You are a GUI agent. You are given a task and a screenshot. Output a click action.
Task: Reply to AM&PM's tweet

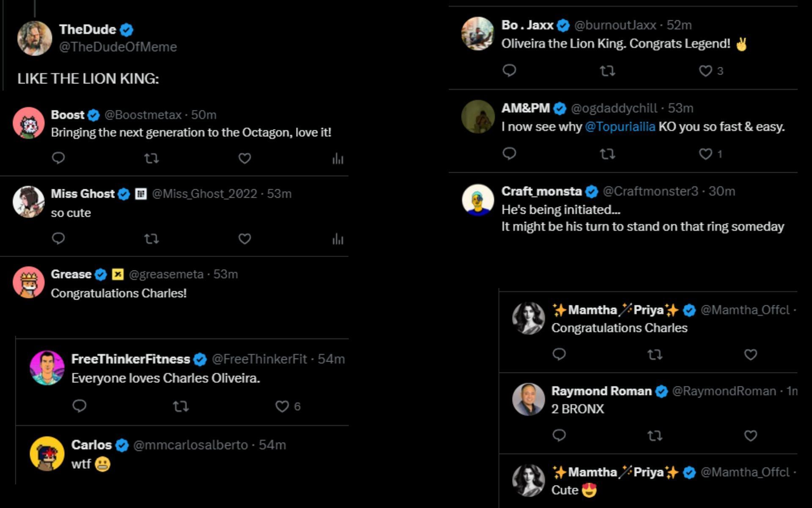(x=509, y=153)
